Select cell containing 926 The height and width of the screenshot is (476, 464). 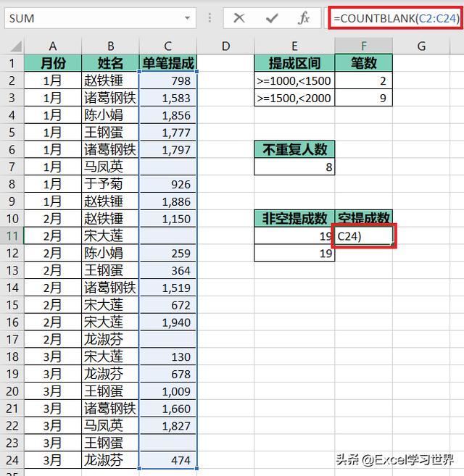pos(168,184)
